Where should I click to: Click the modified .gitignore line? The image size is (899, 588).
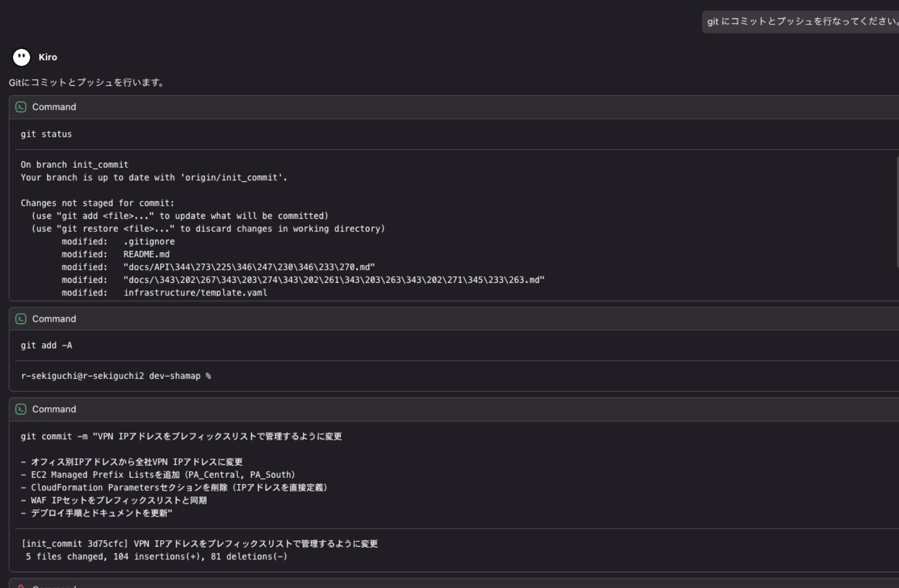tap(118, 242)
